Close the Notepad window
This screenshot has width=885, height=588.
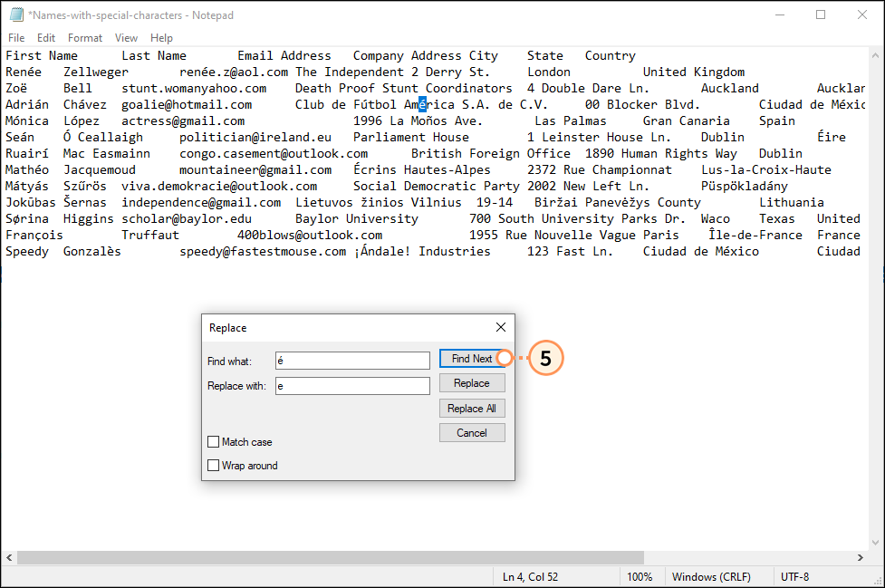click(x=861, y=14)
